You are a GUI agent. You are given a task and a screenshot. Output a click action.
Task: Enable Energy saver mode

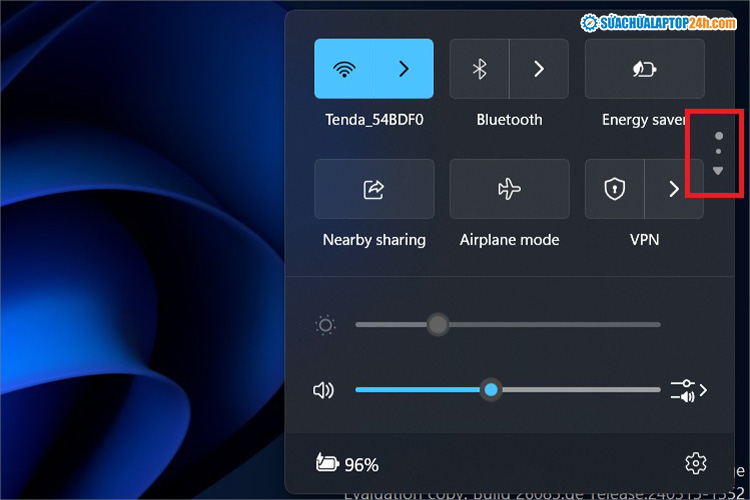(x=644, y=69)
